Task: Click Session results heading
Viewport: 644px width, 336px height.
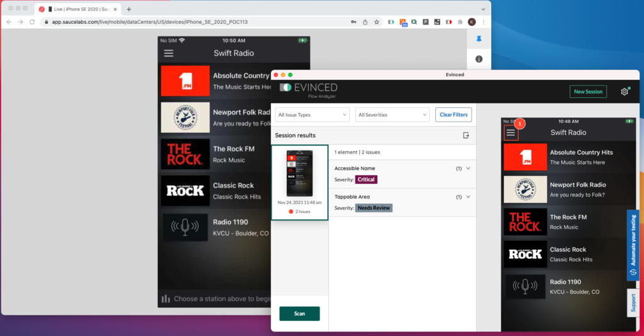Action: click(296, 136)
